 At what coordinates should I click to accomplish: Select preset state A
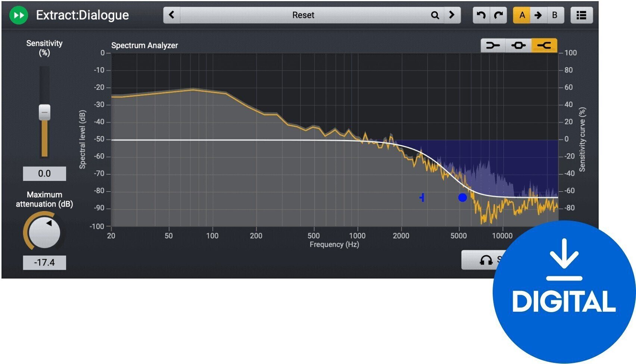click(522, 15)
